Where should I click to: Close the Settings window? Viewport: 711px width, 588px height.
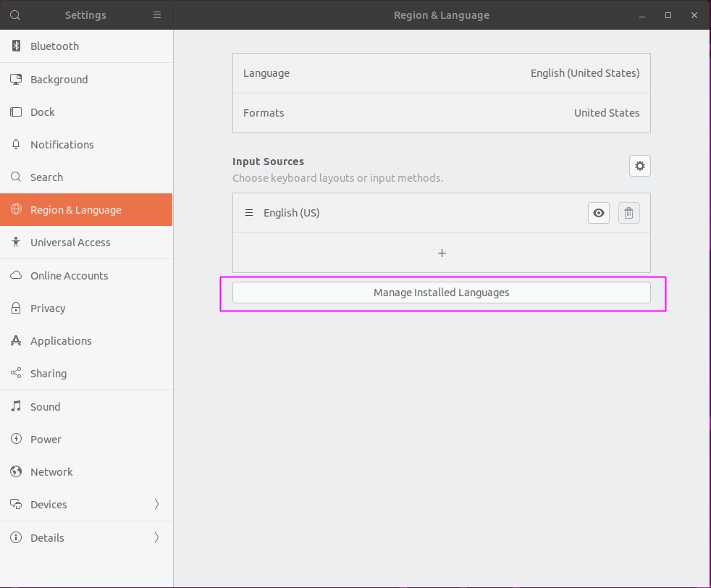(x=694, y=15)
